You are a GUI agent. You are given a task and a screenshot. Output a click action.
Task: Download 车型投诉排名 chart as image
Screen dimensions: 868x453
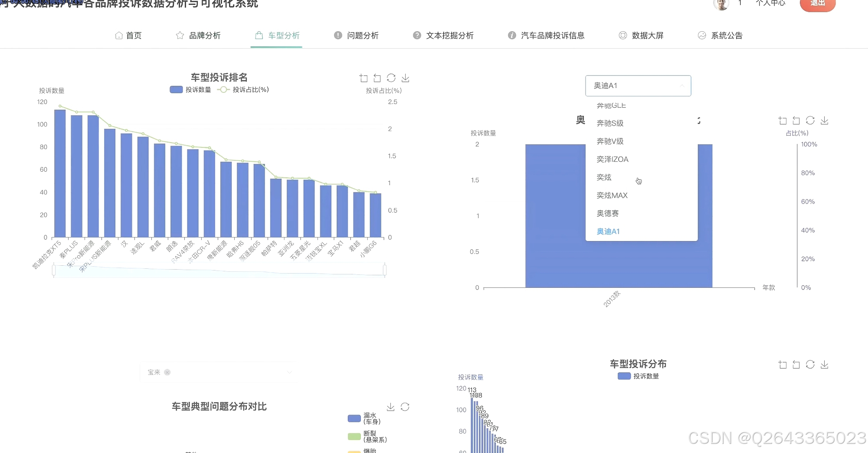405,78
